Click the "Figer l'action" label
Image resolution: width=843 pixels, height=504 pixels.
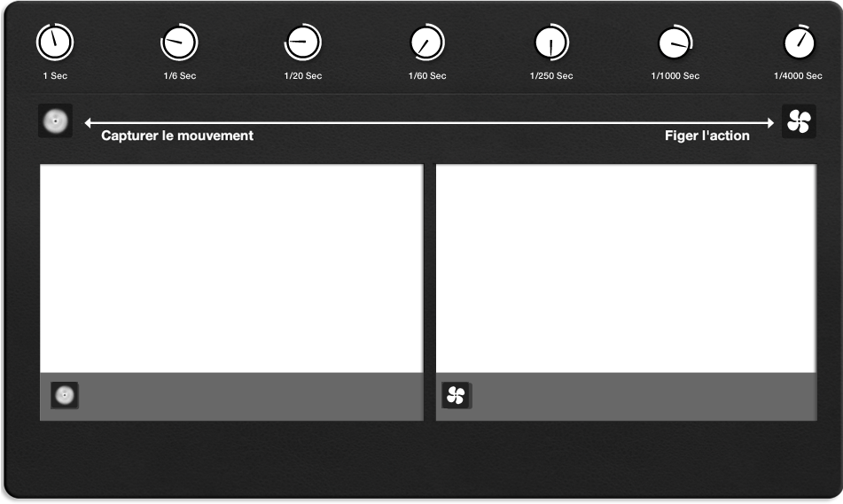click(x=706, y=136)
